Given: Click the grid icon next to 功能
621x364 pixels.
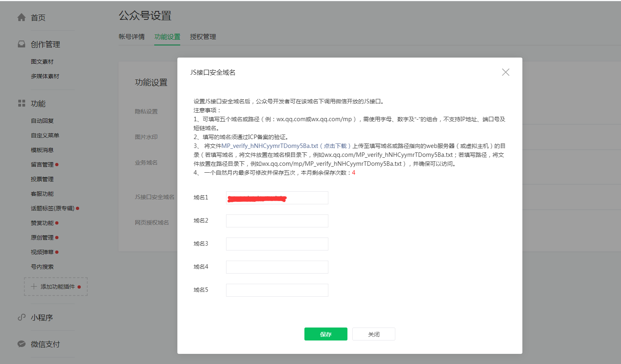Looking at the screenshot, I should point(21,103).
